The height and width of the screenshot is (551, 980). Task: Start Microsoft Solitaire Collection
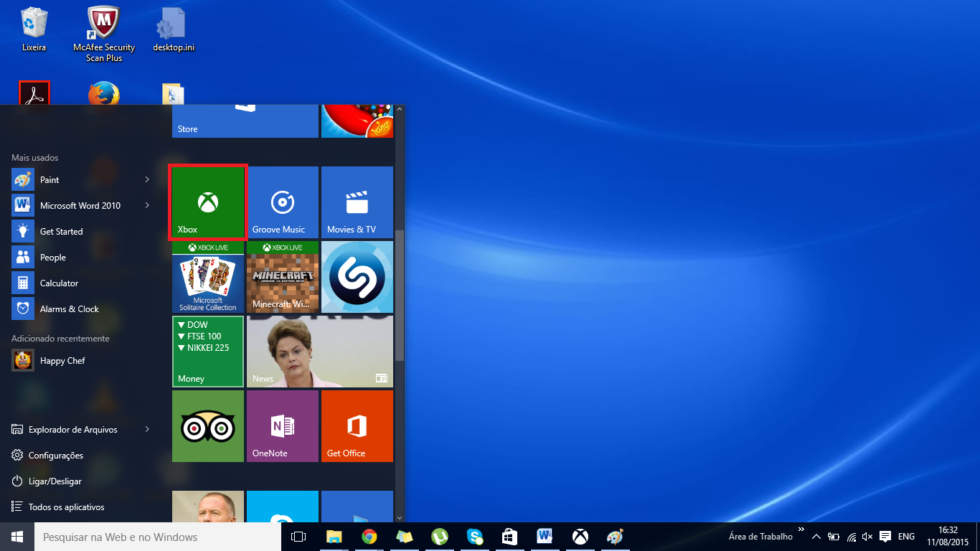[x=207, y=277]
